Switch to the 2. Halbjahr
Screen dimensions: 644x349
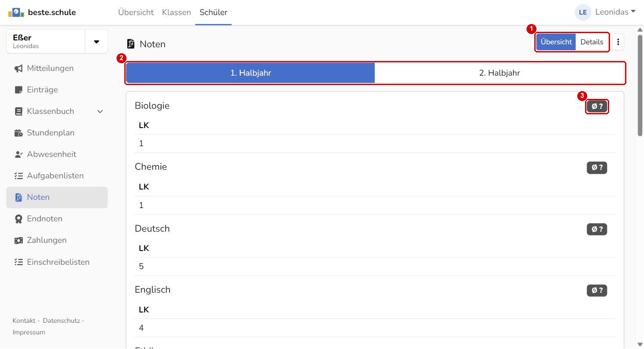(x=499, y=73)
